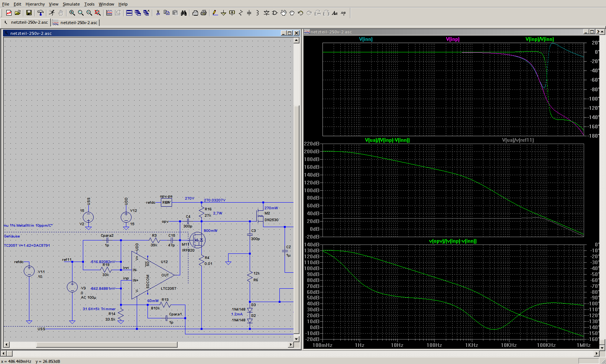Click the 220dB axis label in middle plot
This screenshot has width=606, height=364.
point(312,144)
